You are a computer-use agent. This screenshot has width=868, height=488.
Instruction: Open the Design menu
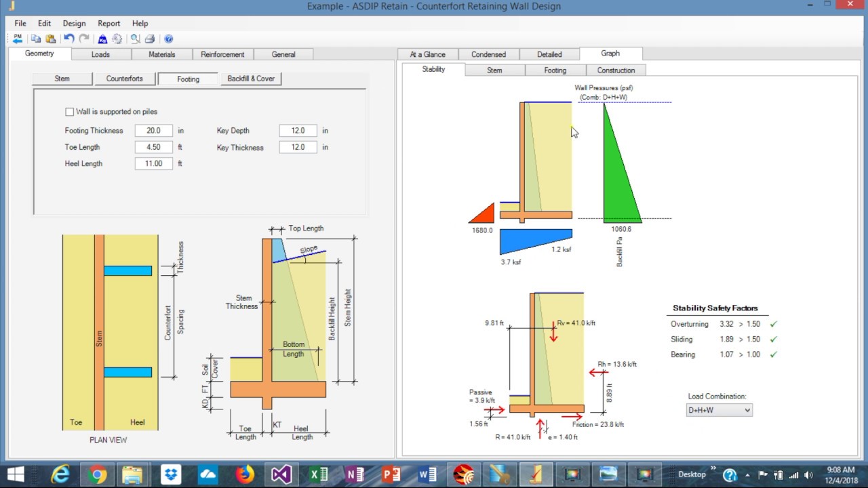(x=75, y=23)
